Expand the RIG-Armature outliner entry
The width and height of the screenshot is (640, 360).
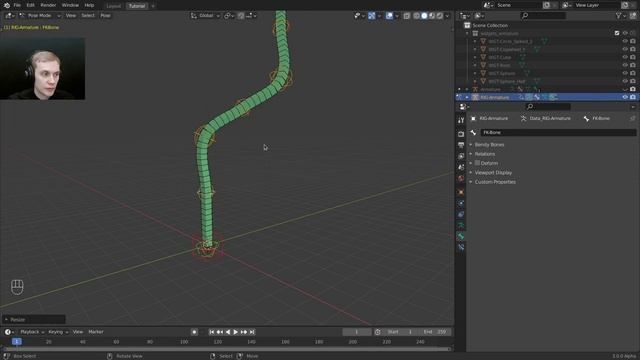coord(467,97)
